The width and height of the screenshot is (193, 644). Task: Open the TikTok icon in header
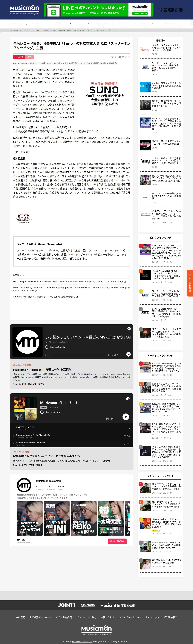pyautogui.click(x=176, y=10)
